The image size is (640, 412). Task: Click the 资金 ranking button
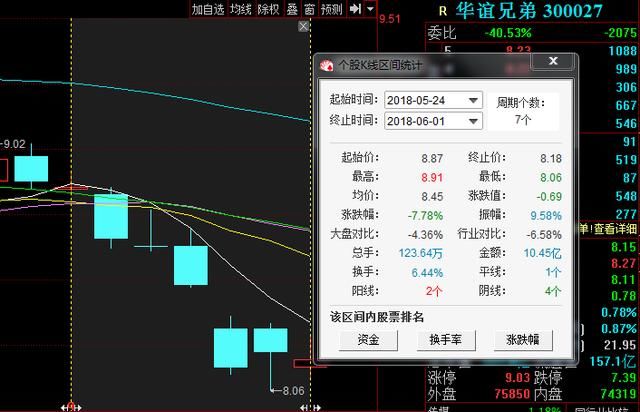coord(369,340)
